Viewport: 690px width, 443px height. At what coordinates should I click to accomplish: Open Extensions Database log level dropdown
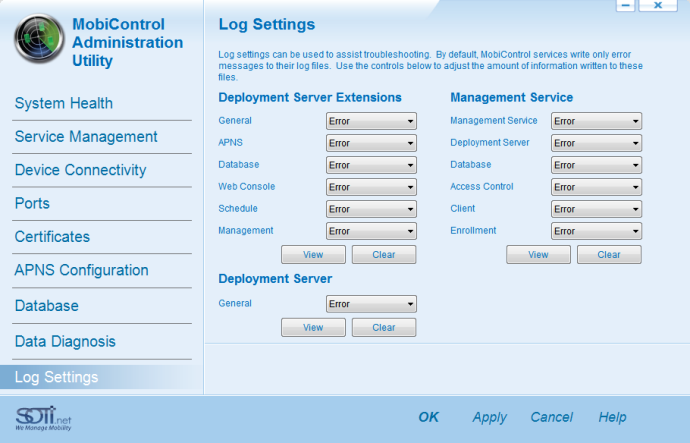click(371, 165)
